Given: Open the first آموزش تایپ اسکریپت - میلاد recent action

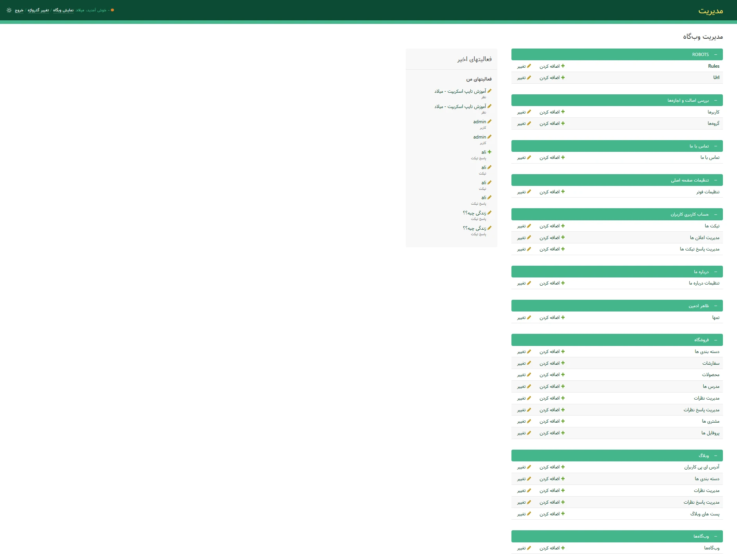Looking at the screenshot, I should 460,91.
